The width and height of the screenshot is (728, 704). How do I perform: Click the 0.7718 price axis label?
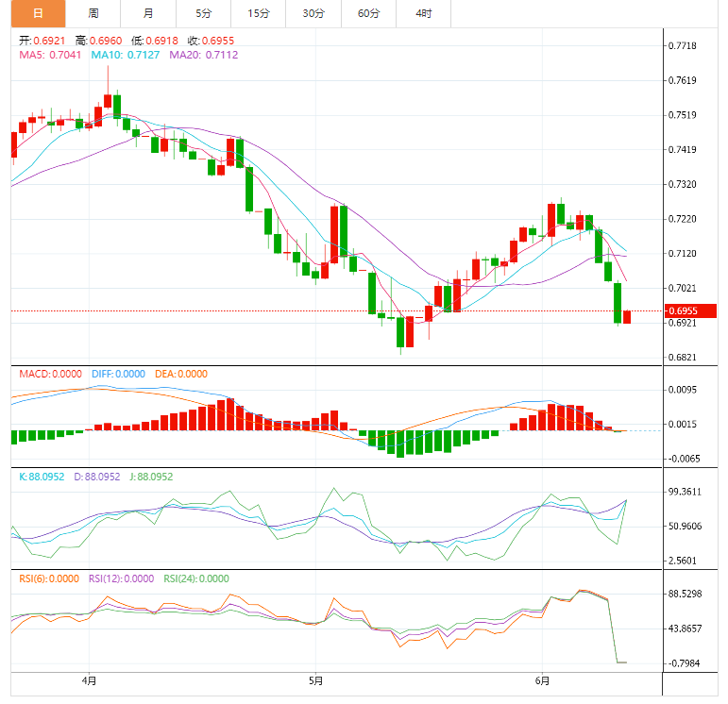point(683,45)
